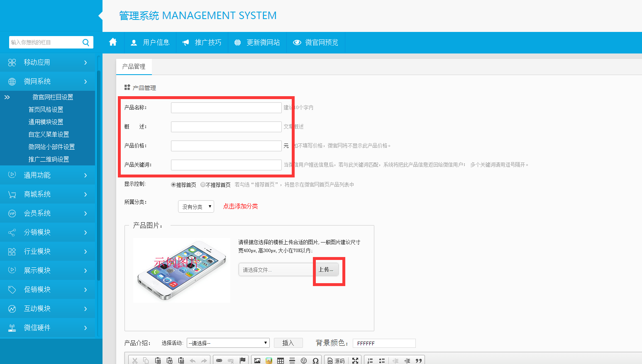Insert special character with the Omega icon
The image size is (642, 364).
tap(315, 361)
